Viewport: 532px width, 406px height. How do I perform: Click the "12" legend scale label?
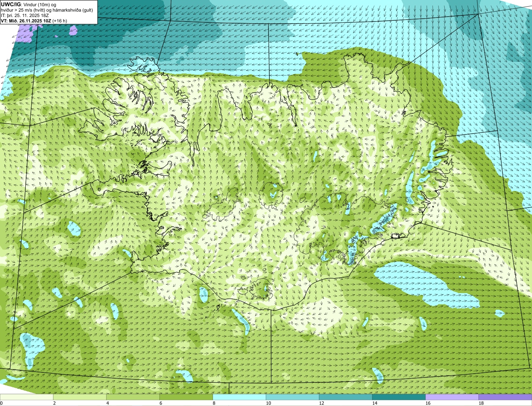tap(322, 403)
